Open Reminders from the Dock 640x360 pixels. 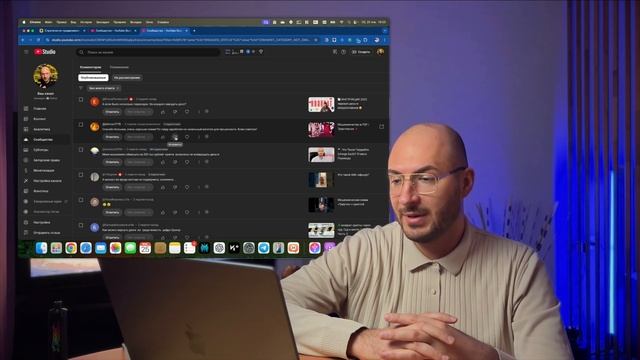[189, 248]
